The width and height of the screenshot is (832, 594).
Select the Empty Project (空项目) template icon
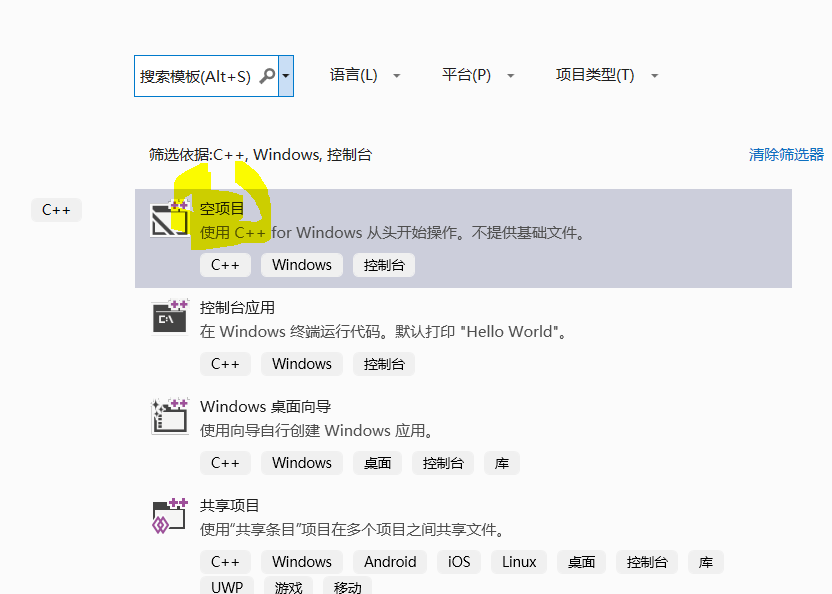tap(170, 219)
